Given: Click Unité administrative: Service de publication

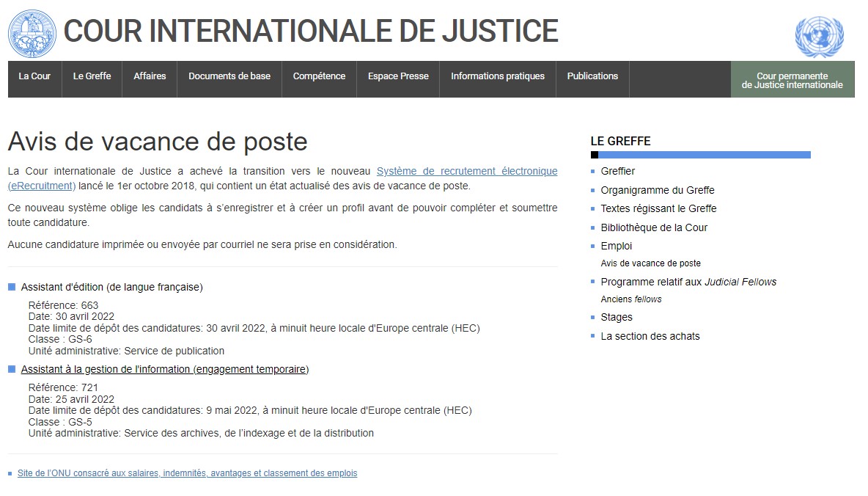Looking at the screenshot, I should click(x=126, y=351).
